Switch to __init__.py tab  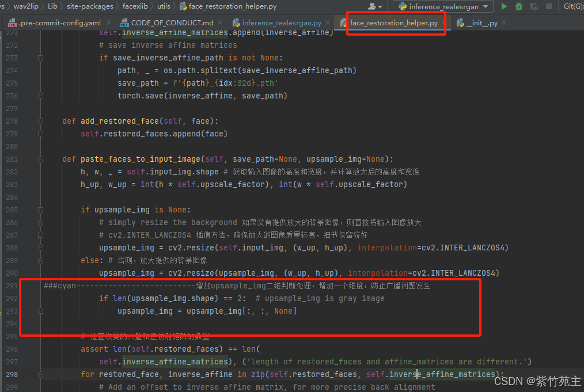(477, 22)
